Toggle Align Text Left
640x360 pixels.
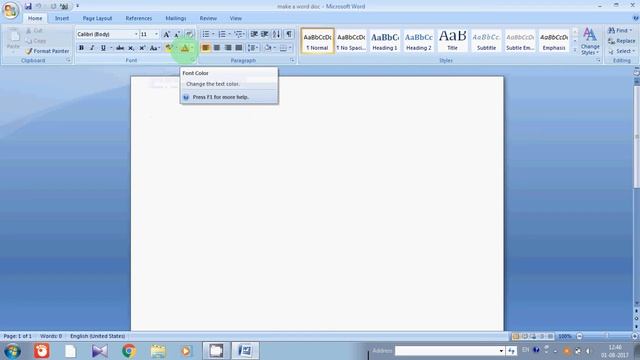pos(206,48)
